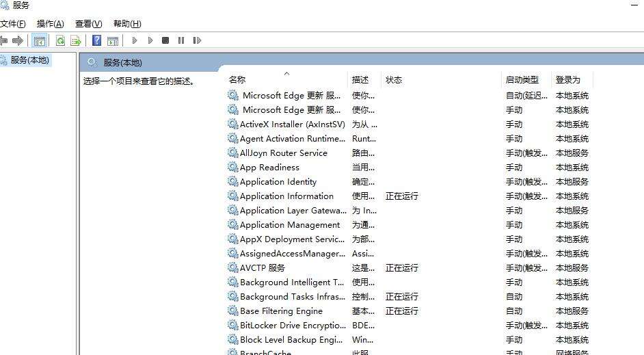Click gear icon beside Application Management
Viewport: 644px width, 355px height.
(x=233, y=225)
